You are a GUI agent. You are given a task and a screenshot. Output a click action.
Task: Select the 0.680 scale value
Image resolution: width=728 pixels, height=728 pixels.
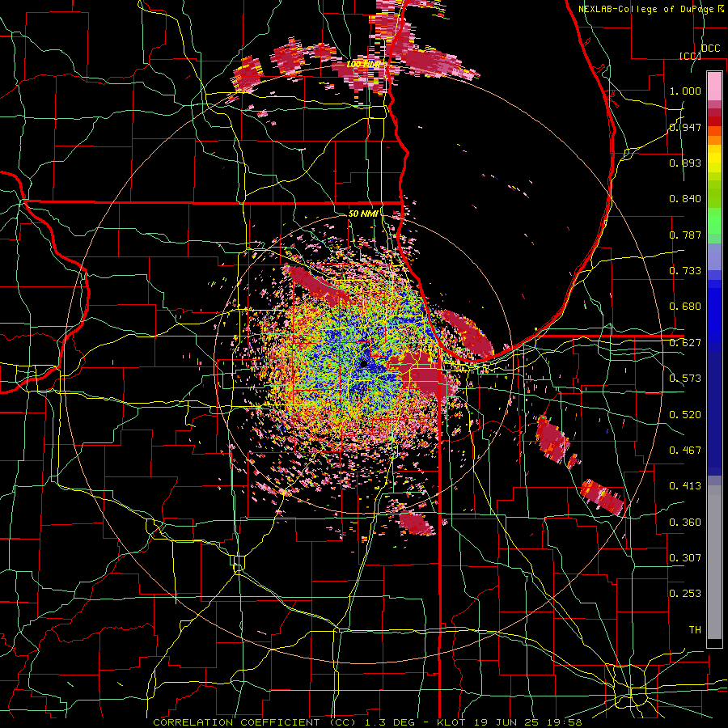point(685,307)
